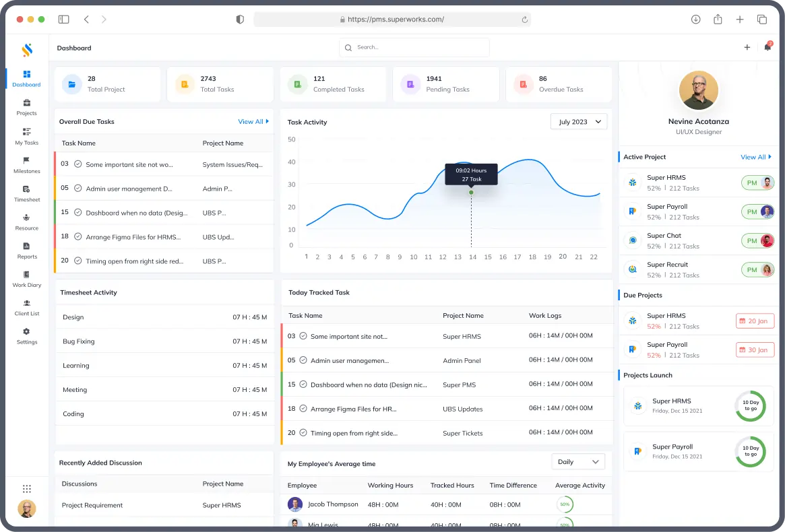Click the notification bell icon
The height and width of the screenshot is (532, 785).
[767, 47]
